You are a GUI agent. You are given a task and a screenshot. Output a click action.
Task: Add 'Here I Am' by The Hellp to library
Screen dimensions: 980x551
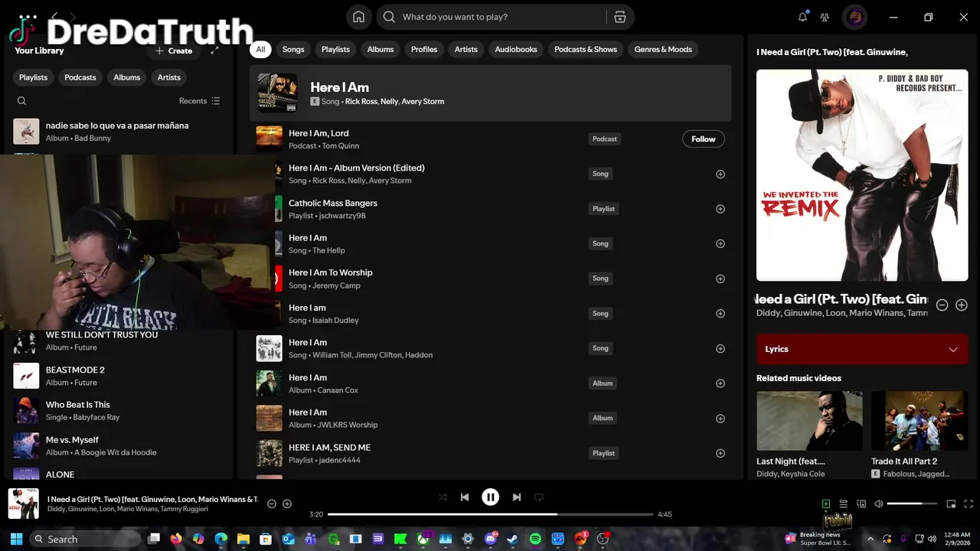(x=720, y=244)
